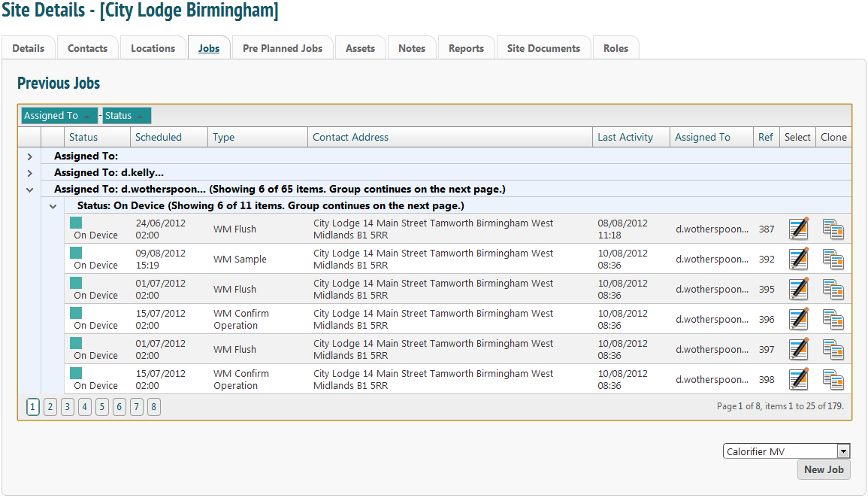Switch to the Notes tab
868x498 pixels.
(x=412, y=48)
